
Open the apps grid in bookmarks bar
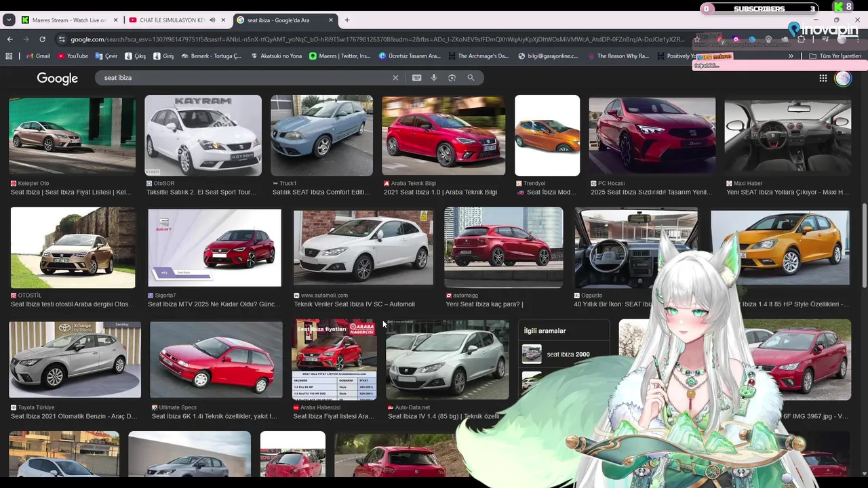(x=9, y=56)
